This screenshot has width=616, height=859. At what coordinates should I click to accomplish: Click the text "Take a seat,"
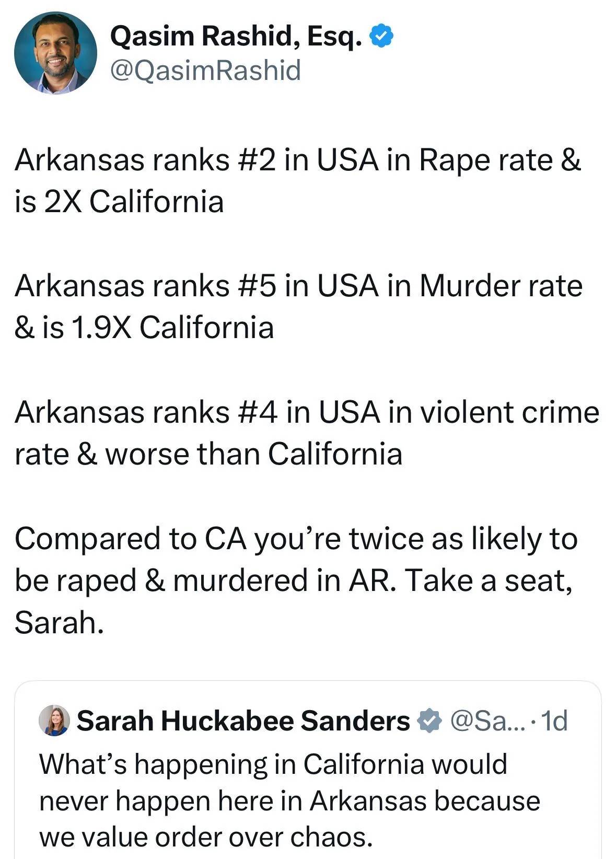(488, 581)
